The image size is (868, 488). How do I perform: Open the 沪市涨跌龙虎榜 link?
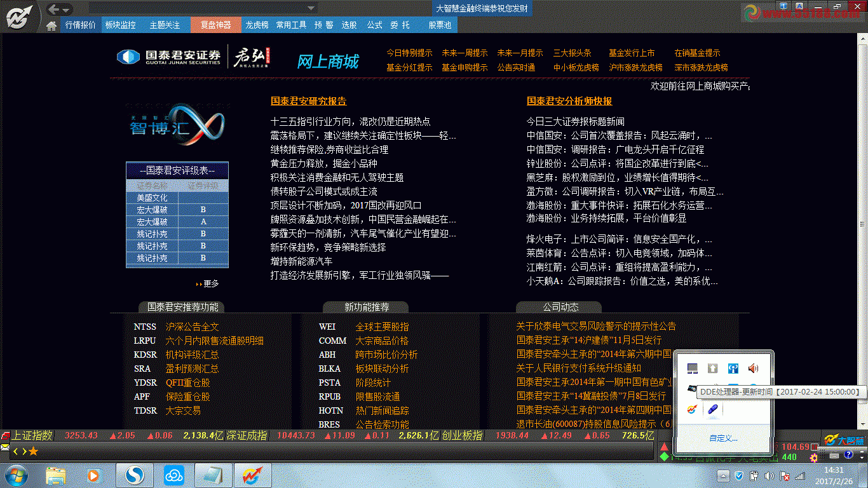[635, 67]
